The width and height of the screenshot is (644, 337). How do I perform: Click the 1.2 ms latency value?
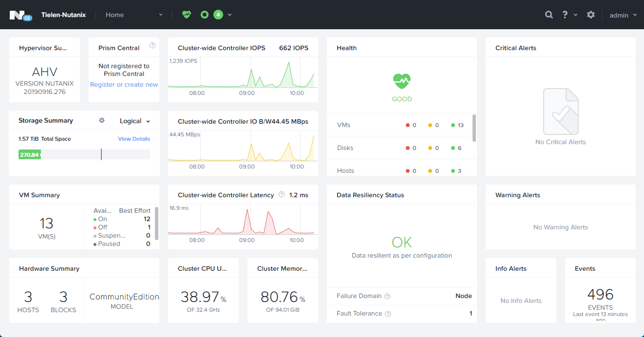point(299,195)
